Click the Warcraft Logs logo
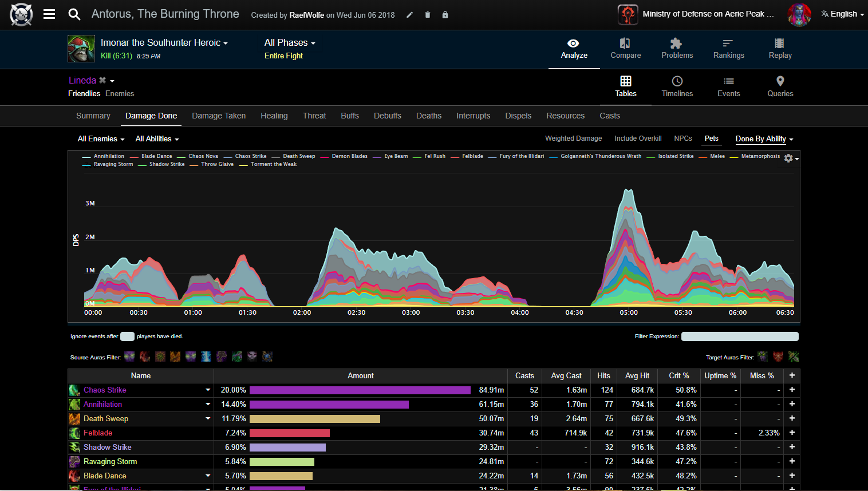Image resolution: width=868 pixels, height=491 pixels. [x=21, y=15]
